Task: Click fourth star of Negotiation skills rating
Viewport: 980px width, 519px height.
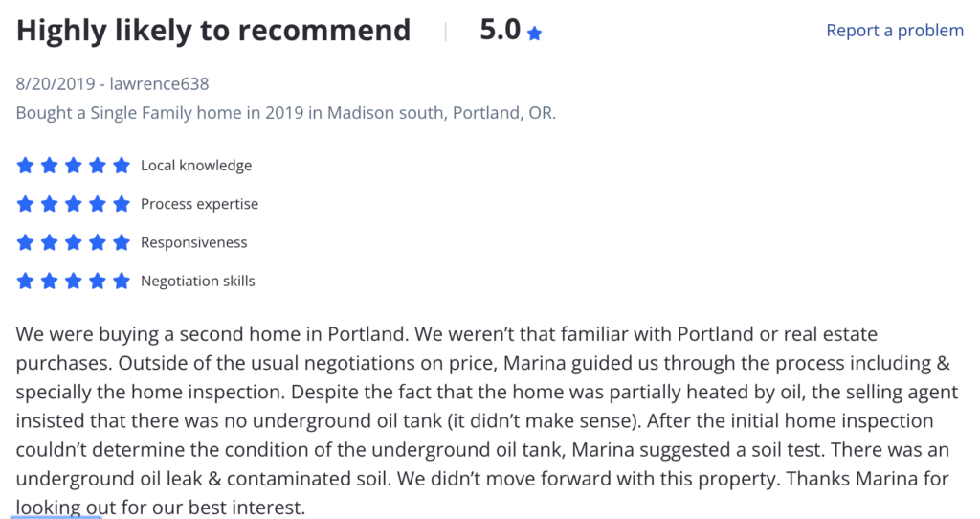Action: click(x=97, y=282)
